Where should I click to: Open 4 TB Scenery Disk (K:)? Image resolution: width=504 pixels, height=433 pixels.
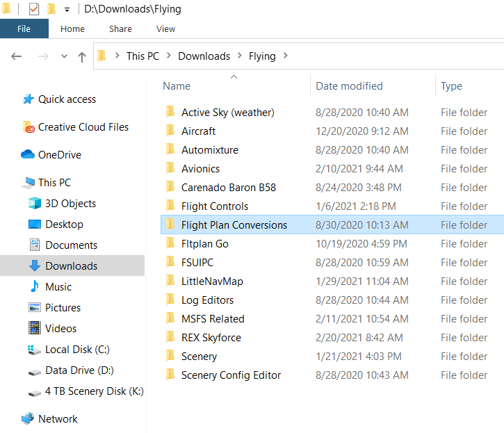(x=95, y=391)
